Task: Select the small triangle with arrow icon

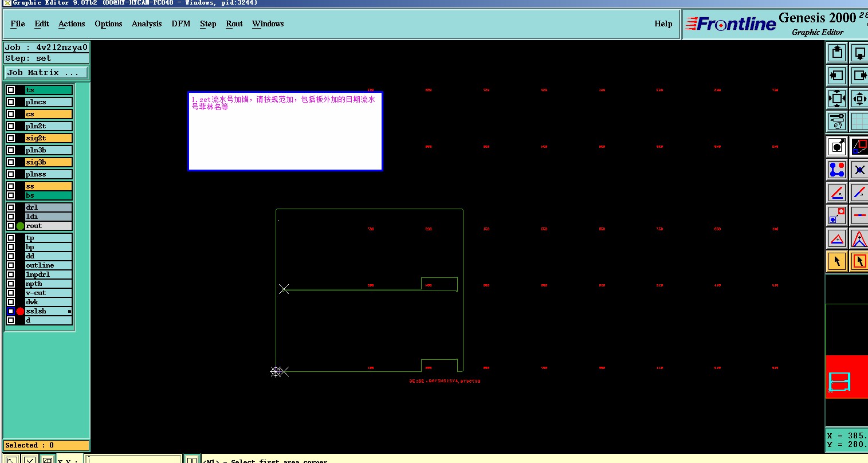Action: (x=837, y=238)
